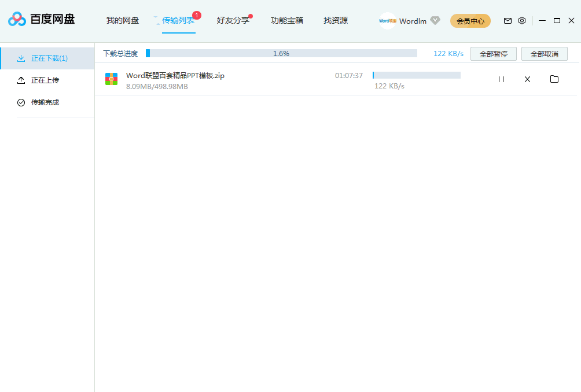581x392 pixels.
Task: Click the 下载总进度 label
Action: click(120, 54)
